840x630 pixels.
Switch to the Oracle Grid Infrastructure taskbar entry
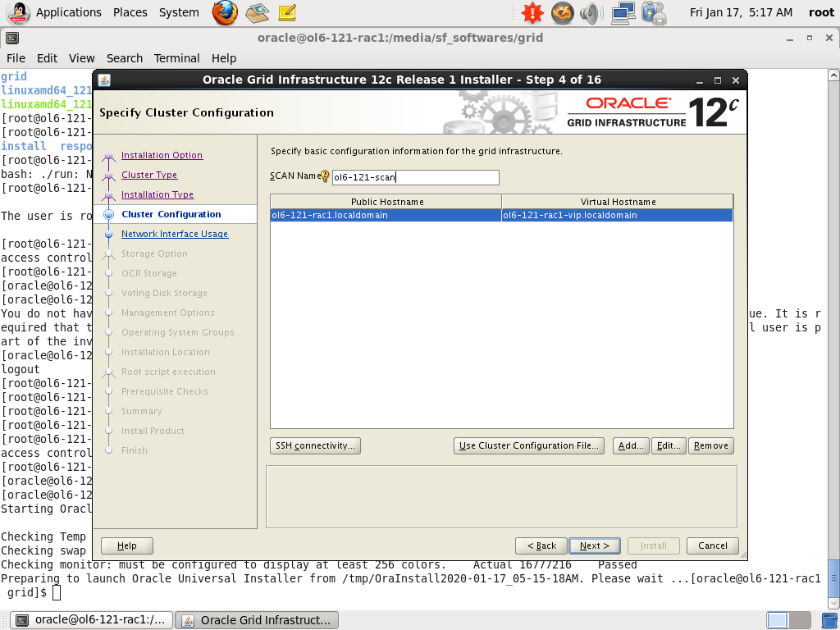[x=257, y=620]
